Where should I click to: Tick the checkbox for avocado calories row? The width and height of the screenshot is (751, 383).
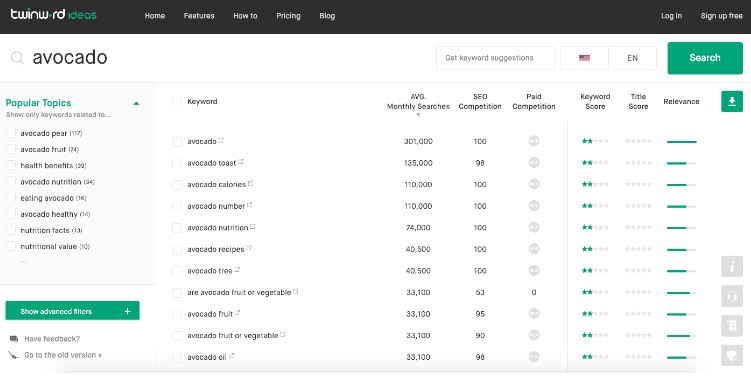[177, 185]
